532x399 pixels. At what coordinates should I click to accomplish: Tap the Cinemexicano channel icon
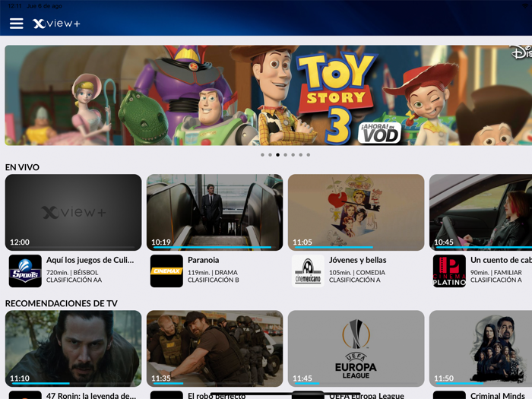308,271
